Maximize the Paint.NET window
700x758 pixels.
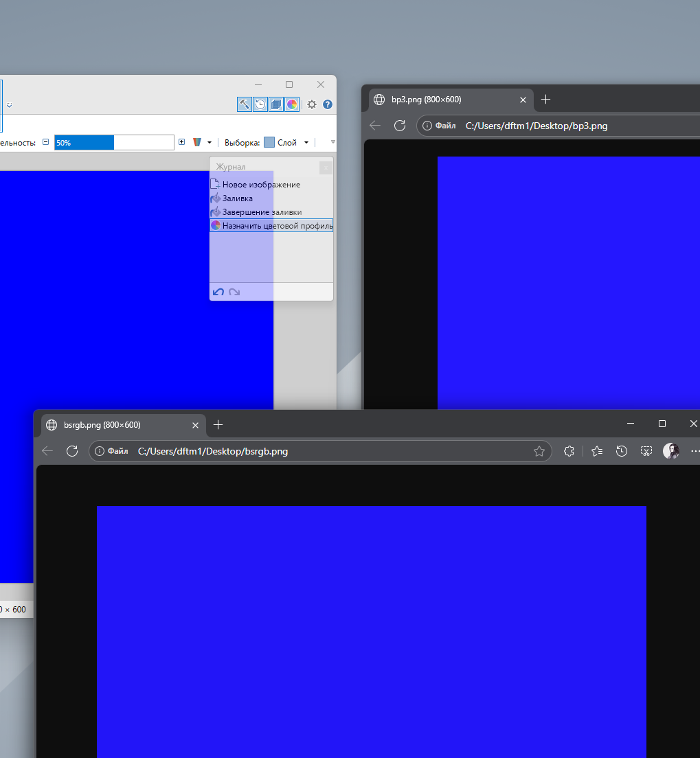coord(289,84)
